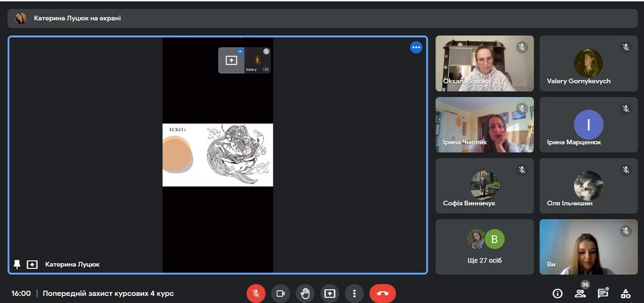The height and width of the screenshot is (303, 644).
Task: Select your own video tile labeled Ви
Action: pos(589,247)
